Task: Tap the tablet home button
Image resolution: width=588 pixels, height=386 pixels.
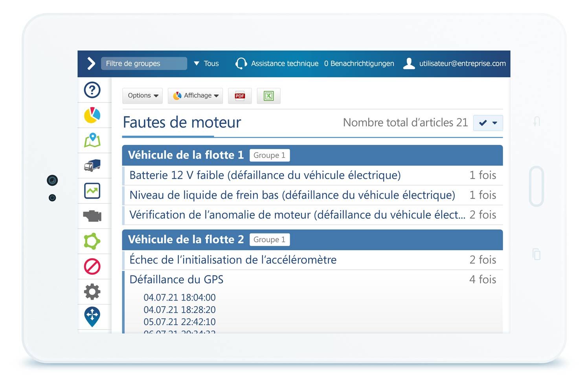Action: [537, 187]
